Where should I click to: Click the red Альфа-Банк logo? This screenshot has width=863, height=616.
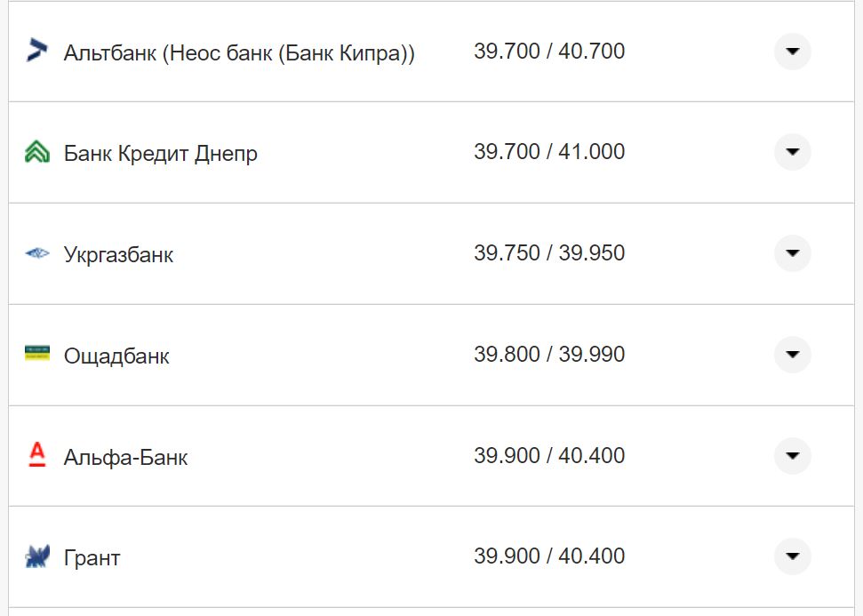click(x=37, y=456)
